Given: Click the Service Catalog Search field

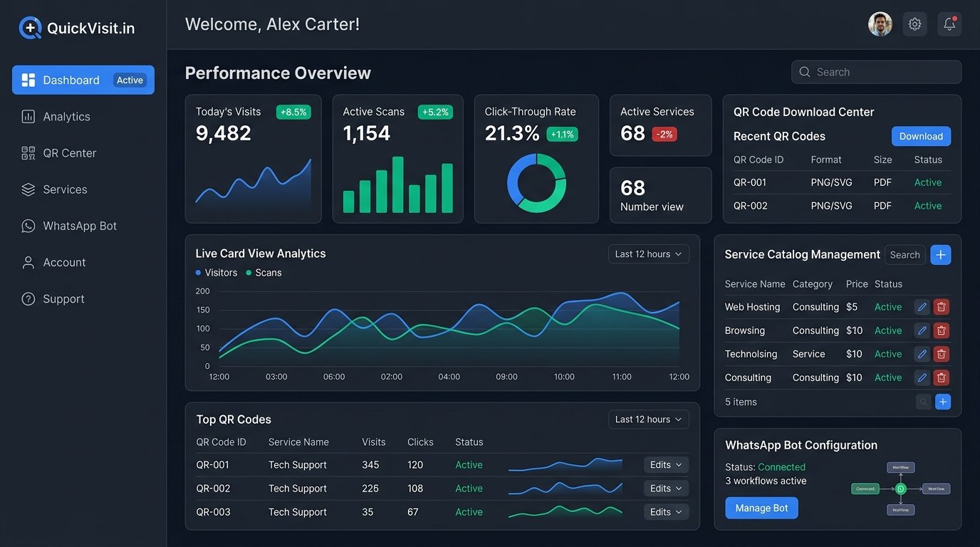Looking at the screenshot, I should coord(905,255).
